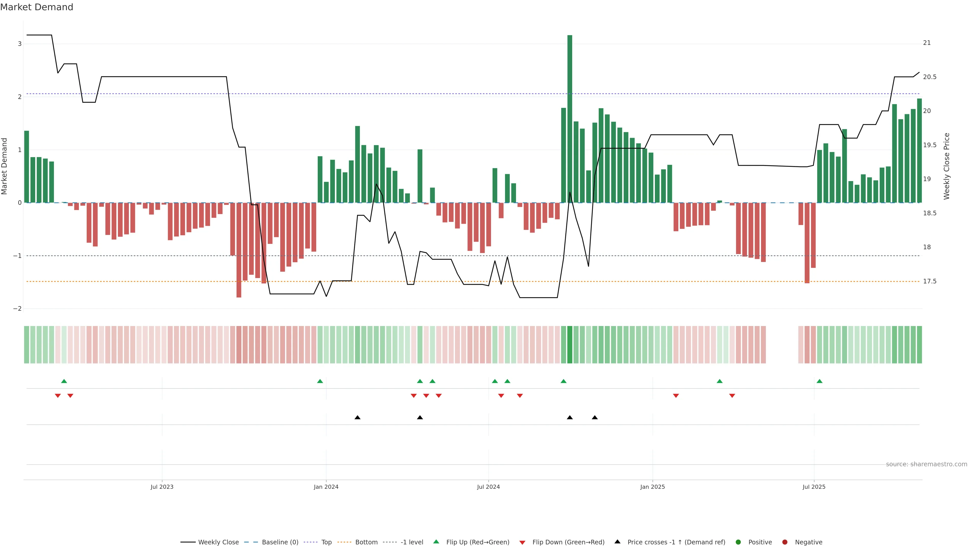The height and width of the screenshot is (551, 980).
Task: Click the Jul 2024 x-axis label
Action: point(488,487)
